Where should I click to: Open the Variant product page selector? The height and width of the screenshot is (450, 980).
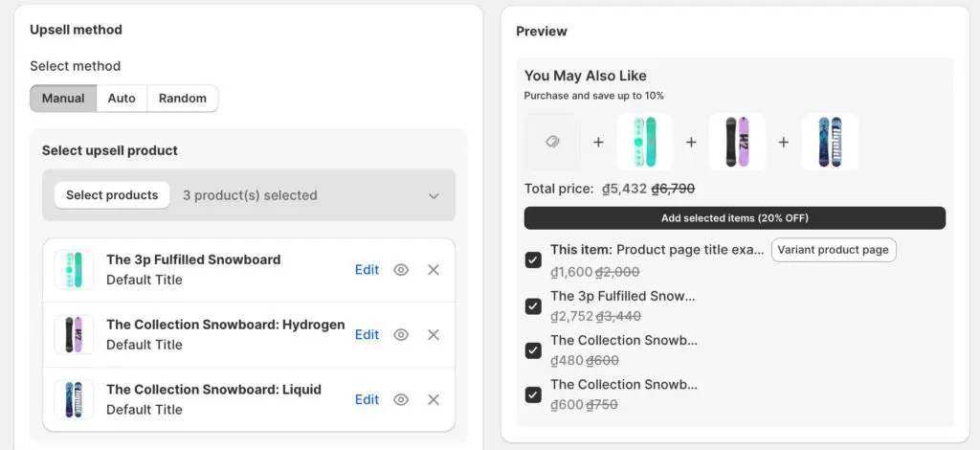tap(834, 250)
